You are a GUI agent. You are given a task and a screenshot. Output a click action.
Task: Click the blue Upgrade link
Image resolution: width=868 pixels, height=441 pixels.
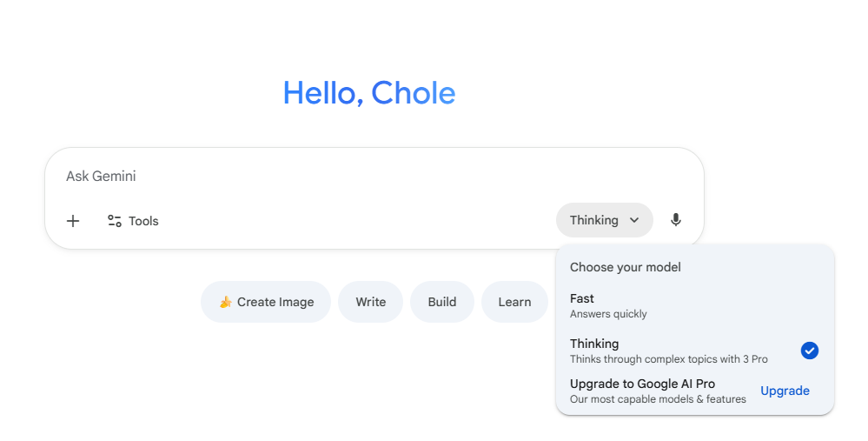tap(785, 391)
